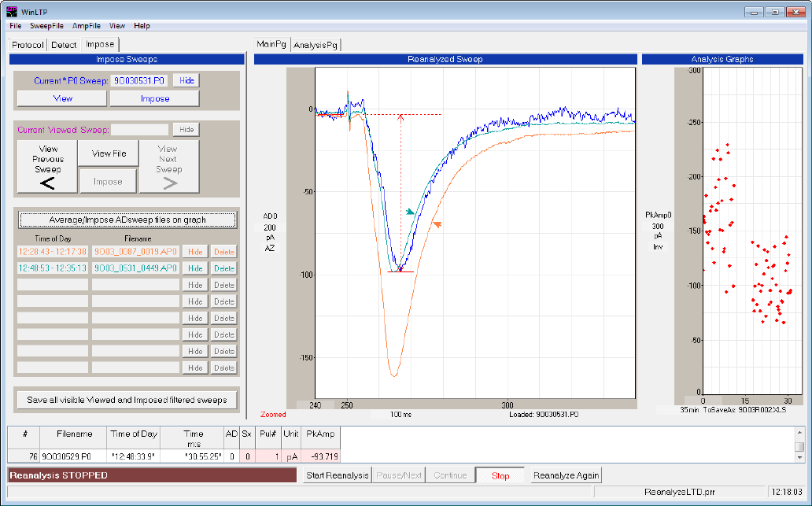Click the teal trace arrow marker on graph

click(409, 212)
